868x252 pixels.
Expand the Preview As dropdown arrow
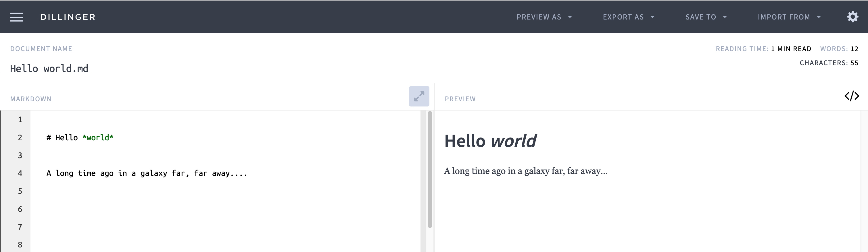coord(570,17)
